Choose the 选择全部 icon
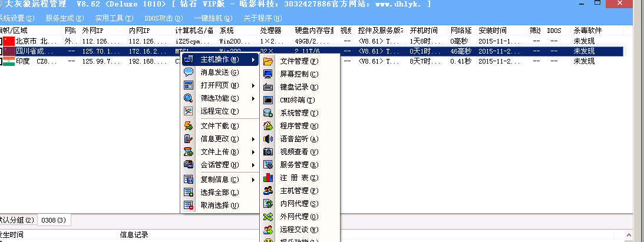The width and height of the screenshot is (644, 242). (189, 193)
